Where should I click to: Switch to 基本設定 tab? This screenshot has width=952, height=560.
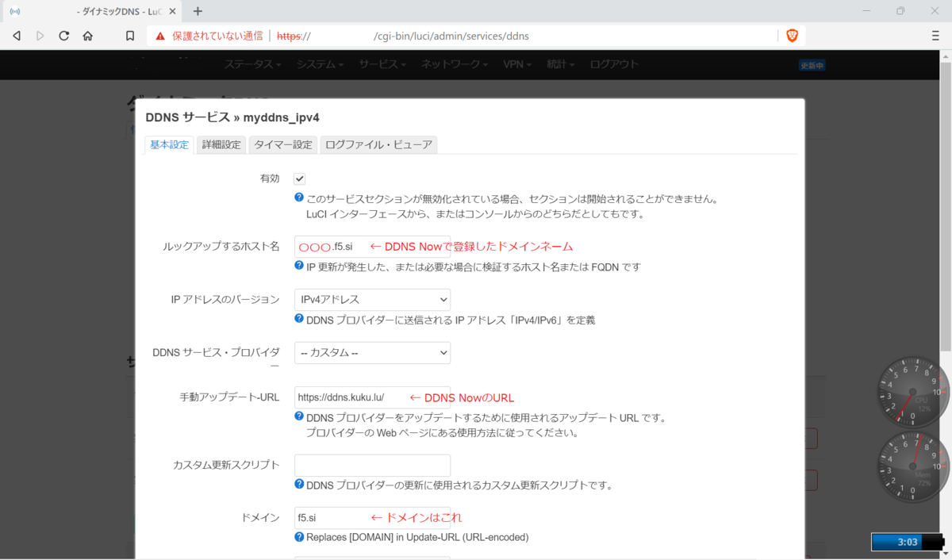coord(170,144)
